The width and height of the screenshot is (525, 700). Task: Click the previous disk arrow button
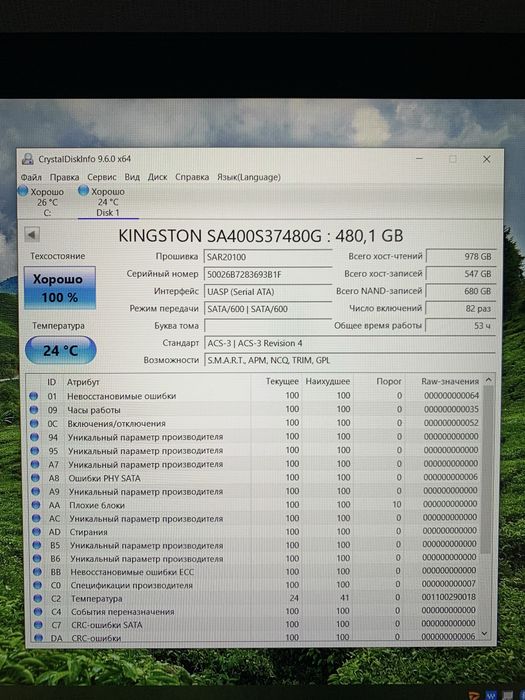32,234
